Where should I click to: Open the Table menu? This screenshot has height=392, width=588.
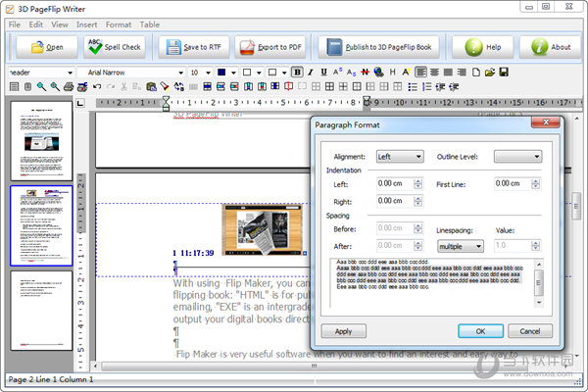click(150, 24)
